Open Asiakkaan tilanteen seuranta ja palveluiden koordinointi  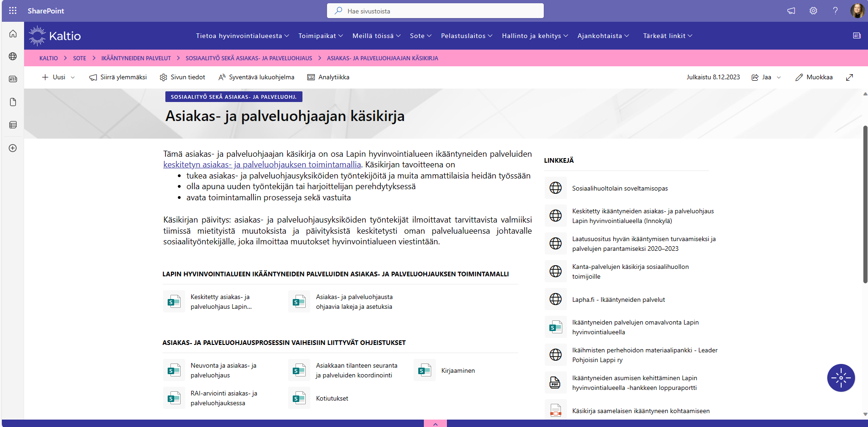357,370
